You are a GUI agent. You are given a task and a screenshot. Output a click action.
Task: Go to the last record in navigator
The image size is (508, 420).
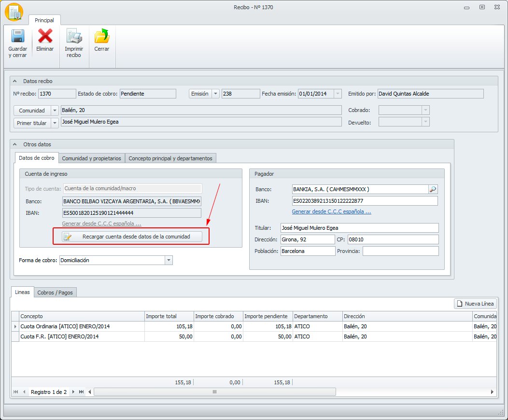(81, 392)
